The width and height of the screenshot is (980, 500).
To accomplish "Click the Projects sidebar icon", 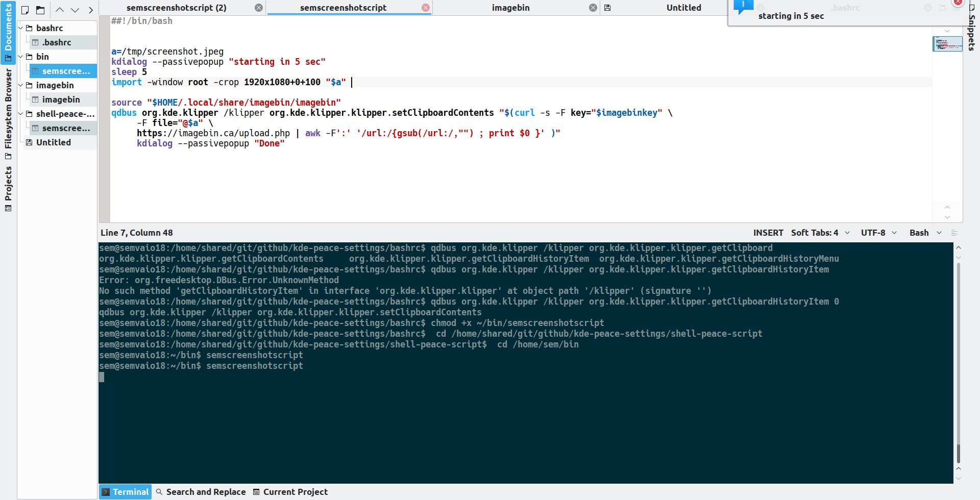I will point(8,208).
